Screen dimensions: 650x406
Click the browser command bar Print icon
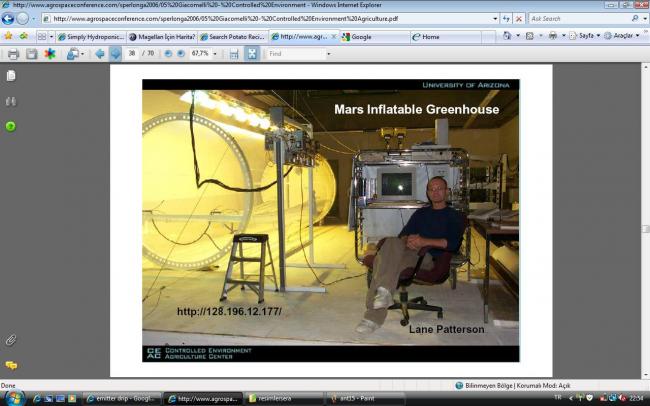(x=553, y=36)
